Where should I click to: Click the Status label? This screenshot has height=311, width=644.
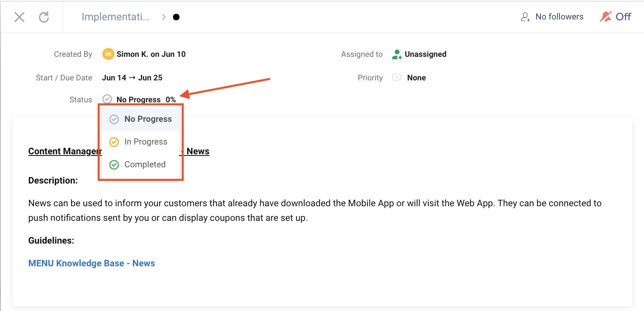[x=81, y=99]
